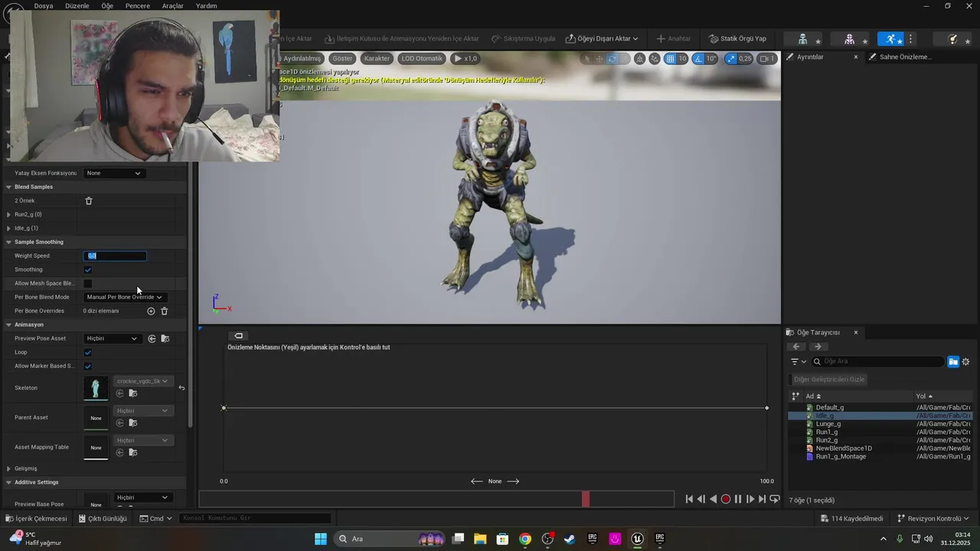Go forward in the asset browser history
The image size is (980, 551).
click(818, 347)
